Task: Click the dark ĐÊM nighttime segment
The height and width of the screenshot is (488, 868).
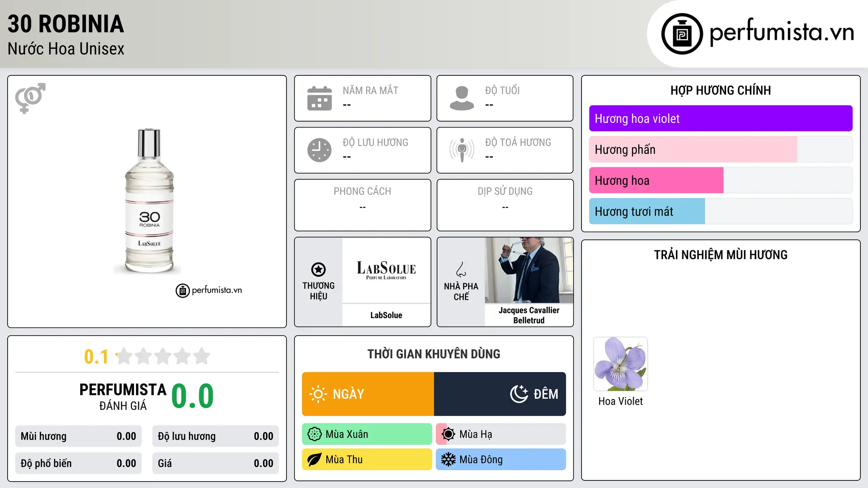Action: point(500,394)
